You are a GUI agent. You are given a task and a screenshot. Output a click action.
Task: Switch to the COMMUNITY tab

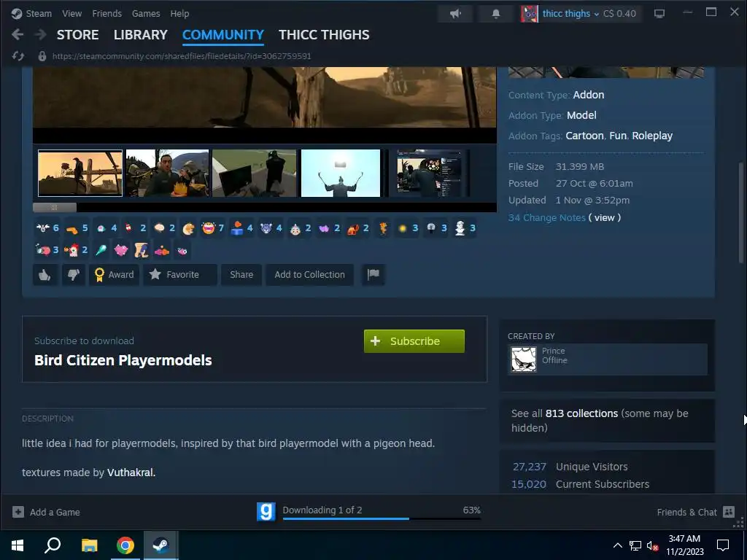[x=223, y=35]
